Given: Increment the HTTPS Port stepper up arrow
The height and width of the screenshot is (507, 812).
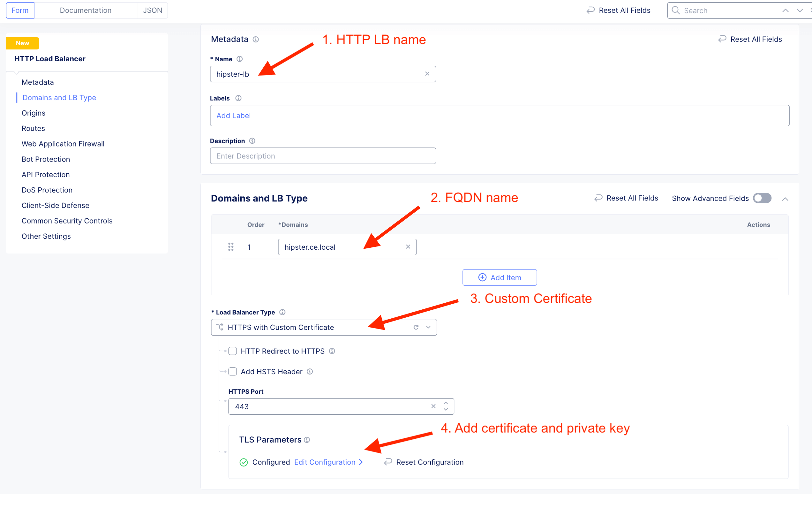Looking at the screenshot, I should pyautogui.click(x=446, y=403).
